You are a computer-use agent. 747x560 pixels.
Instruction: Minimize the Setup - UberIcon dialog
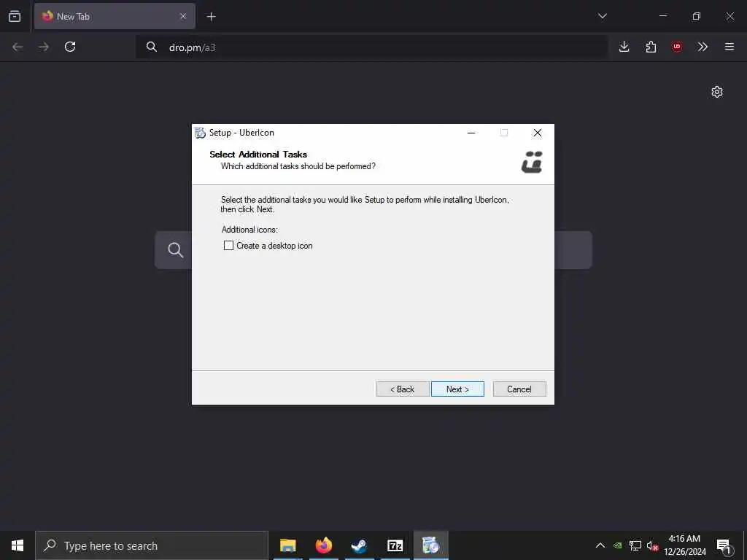tap(471, 133)
